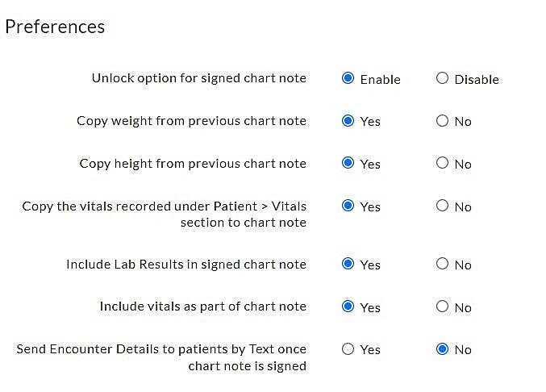
Task: Choose Yes to send Encounter Details by Text
Action: point(348,349)
